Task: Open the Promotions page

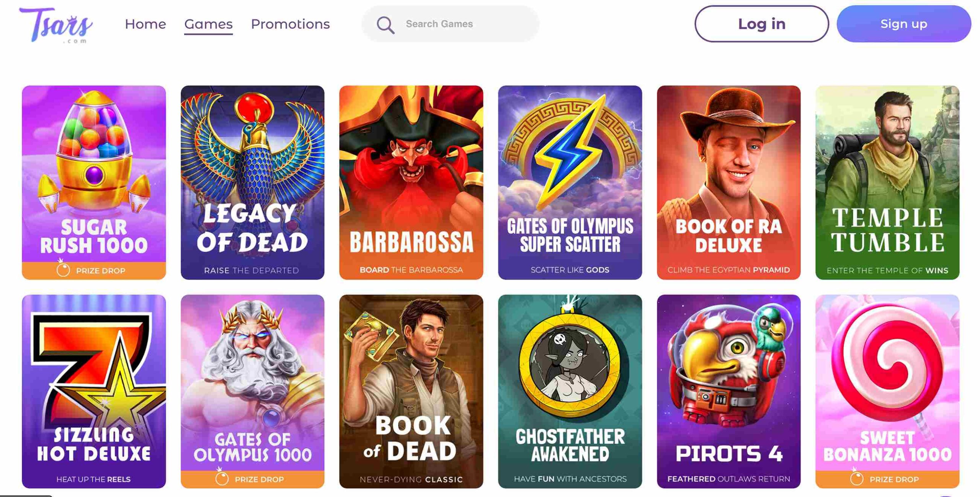Action: point(290,24)
